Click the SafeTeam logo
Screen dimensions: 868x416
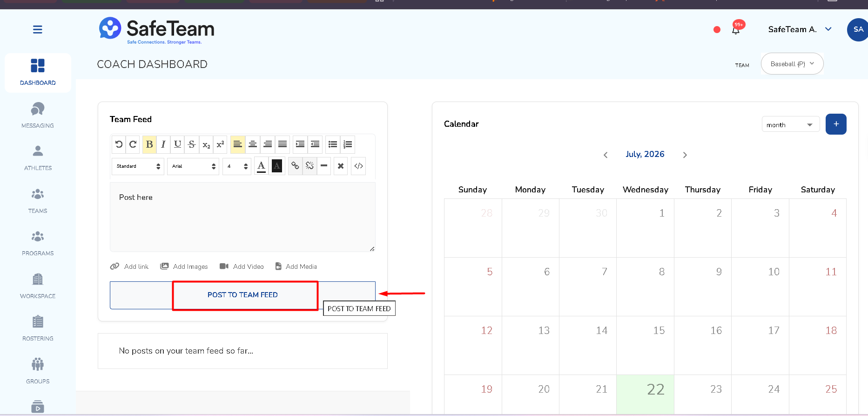156,31
